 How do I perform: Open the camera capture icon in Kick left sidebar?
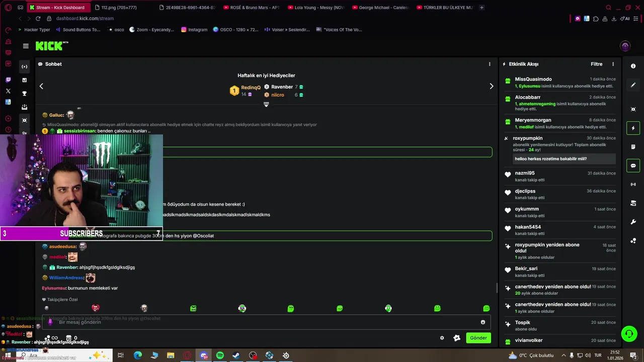click(x=24, y=120)
